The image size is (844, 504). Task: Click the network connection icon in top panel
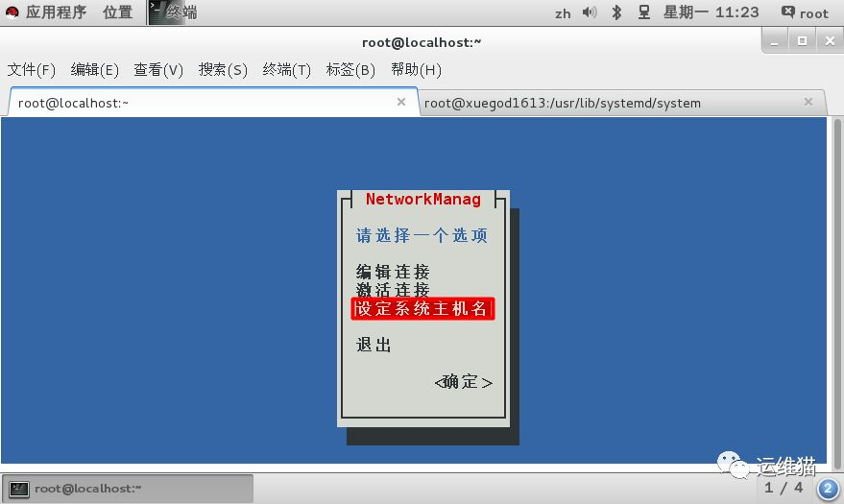click(x=643, y=12)
